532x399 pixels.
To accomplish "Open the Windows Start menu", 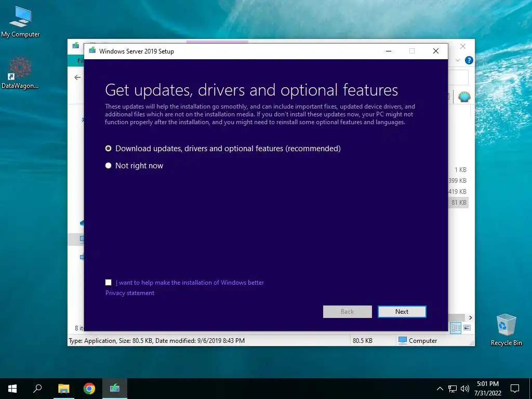I will [x=12, y=389].
